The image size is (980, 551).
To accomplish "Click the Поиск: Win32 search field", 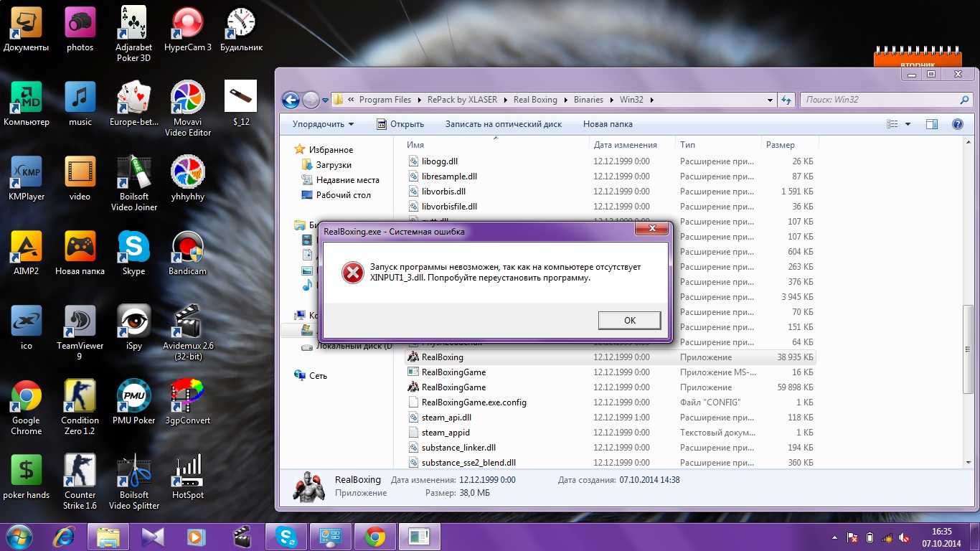I will click(885, 100).
